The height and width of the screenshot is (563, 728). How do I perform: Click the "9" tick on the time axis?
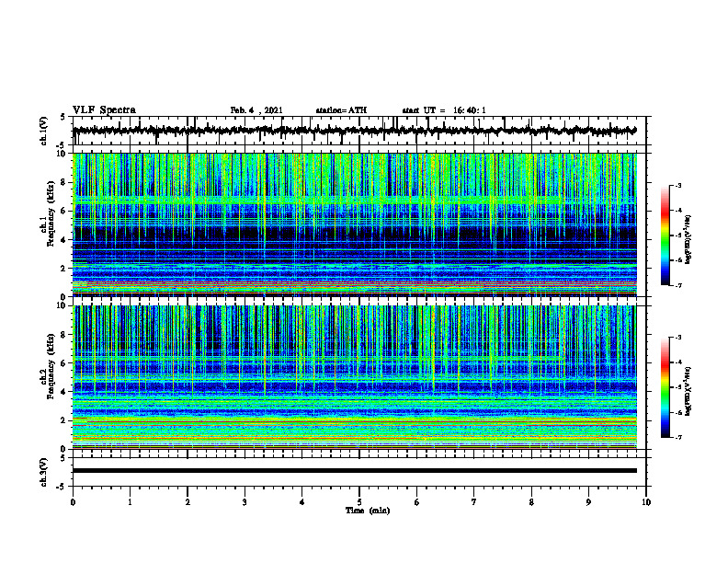pyautogui.click(x=588, y=502)
